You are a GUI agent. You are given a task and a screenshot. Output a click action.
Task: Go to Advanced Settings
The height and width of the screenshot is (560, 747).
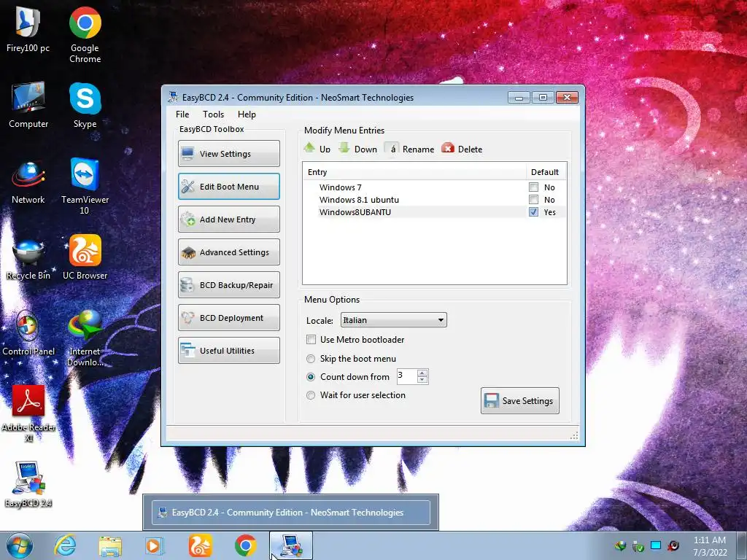point(228,252)
